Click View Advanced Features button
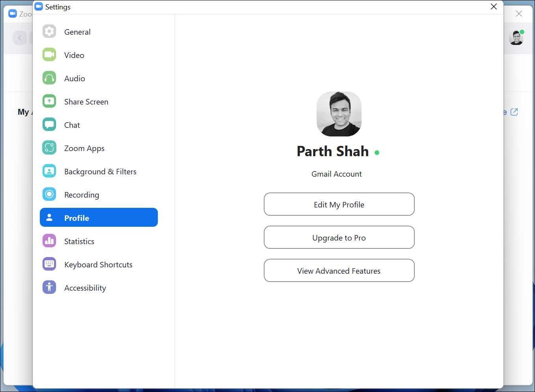The height and width of the screenshot is (392, 535). coord(339,271)
